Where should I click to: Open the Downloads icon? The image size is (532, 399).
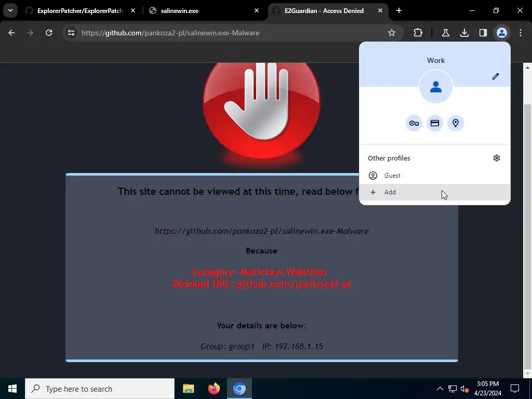[464, 33]
